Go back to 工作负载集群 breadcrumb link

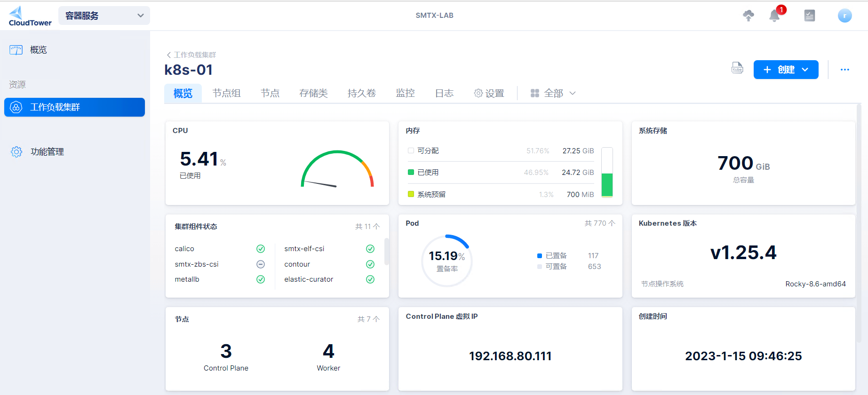point(195,55)
